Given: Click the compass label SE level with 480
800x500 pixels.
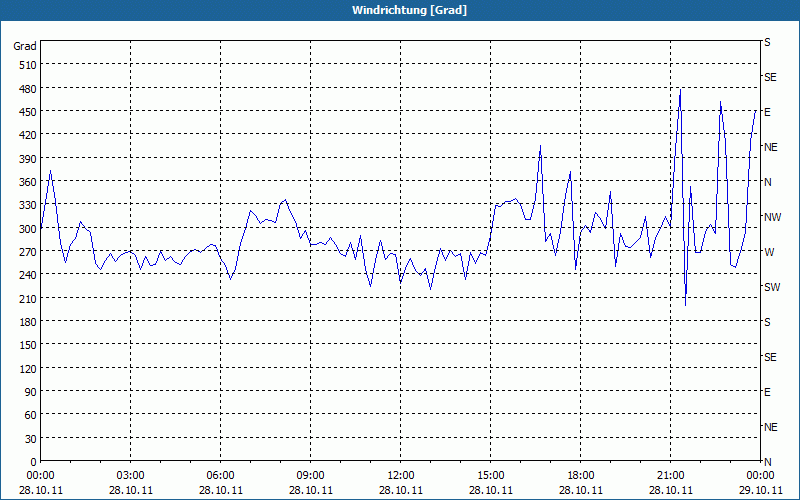Looking at the screenshot, I should [x=770, y=78].
